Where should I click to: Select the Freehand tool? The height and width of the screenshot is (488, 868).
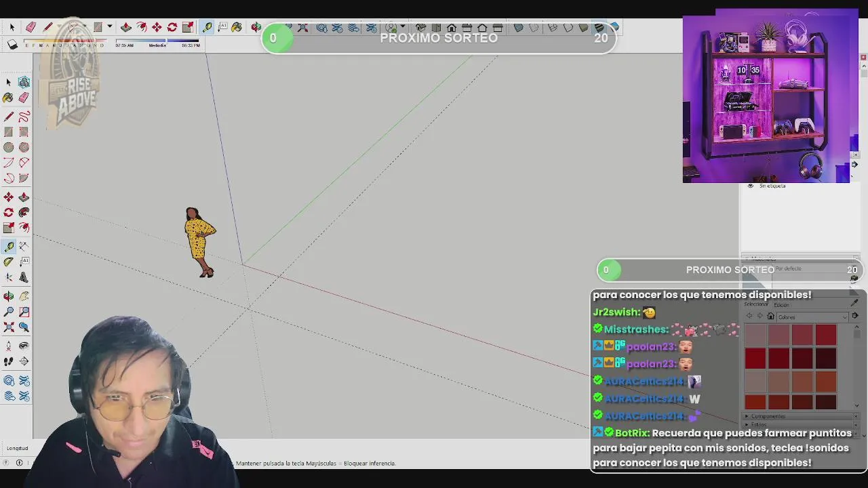coord(24,117)
